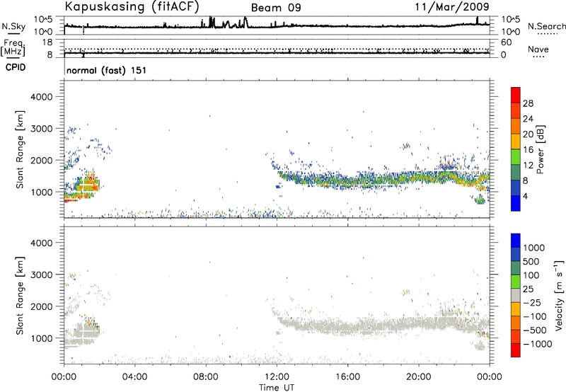Click the 24 label on Power color bar

(528, 119)
